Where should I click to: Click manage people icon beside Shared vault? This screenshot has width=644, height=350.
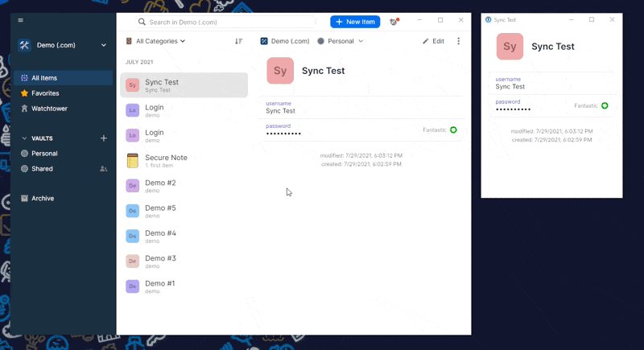coord(103,169)
